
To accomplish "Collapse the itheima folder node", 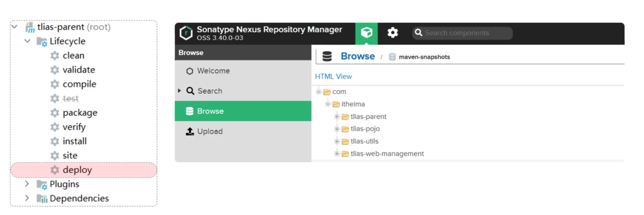I will [x=328, y=104].
